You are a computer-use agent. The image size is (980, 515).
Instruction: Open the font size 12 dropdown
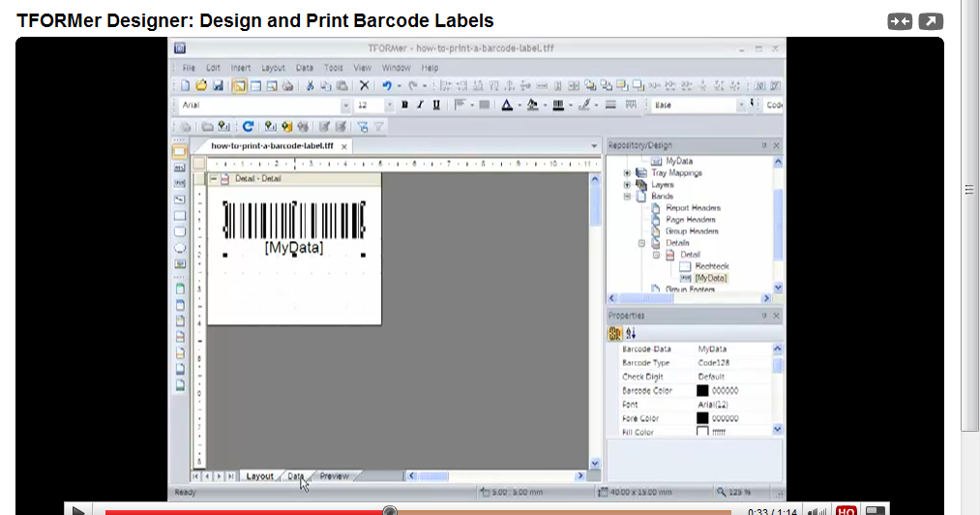click(x=389, y=106)
